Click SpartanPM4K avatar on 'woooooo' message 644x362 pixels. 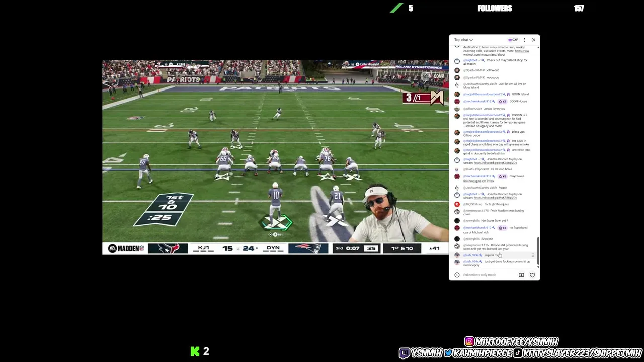[457, 77]
